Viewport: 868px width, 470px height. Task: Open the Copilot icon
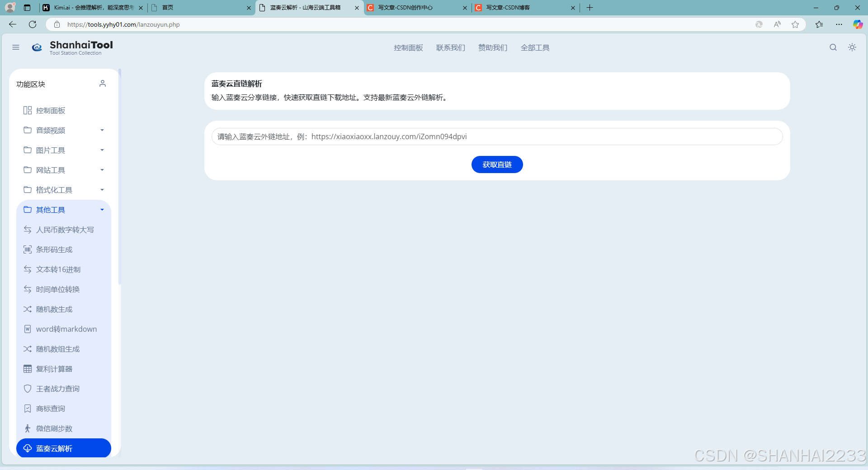click(x=858, y=24)
